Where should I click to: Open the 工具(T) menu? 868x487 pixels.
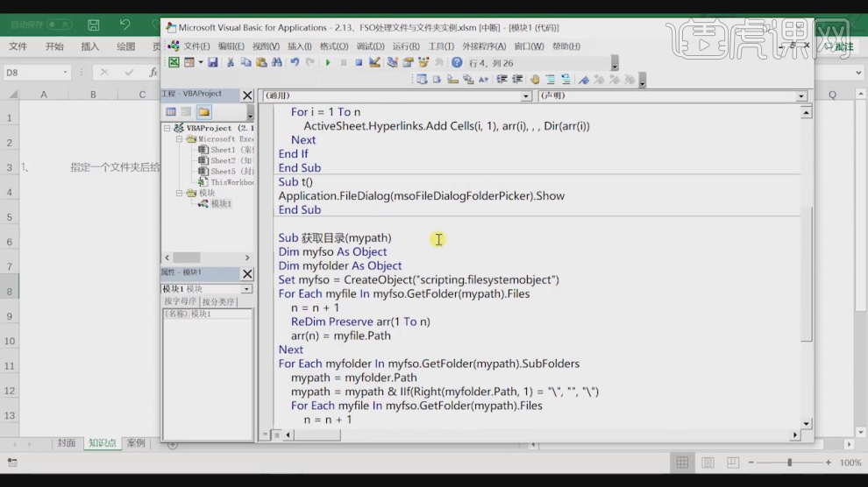[x=441, y=46]
